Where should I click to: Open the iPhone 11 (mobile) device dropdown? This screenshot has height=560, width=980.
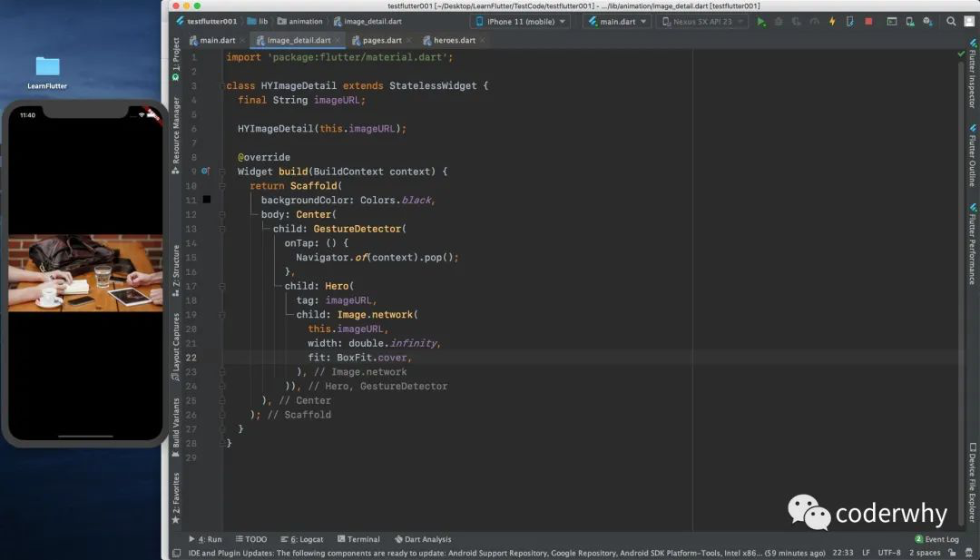point(520,21)
